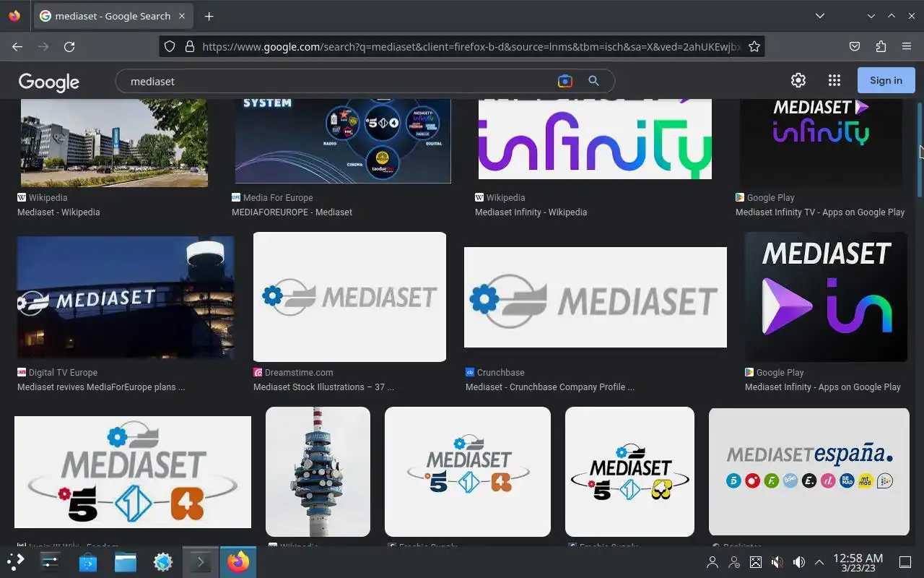Click the Mediaset España logo thumbnail
The height and width of the screenshot is (578, 924).
[x=809, y=472]
